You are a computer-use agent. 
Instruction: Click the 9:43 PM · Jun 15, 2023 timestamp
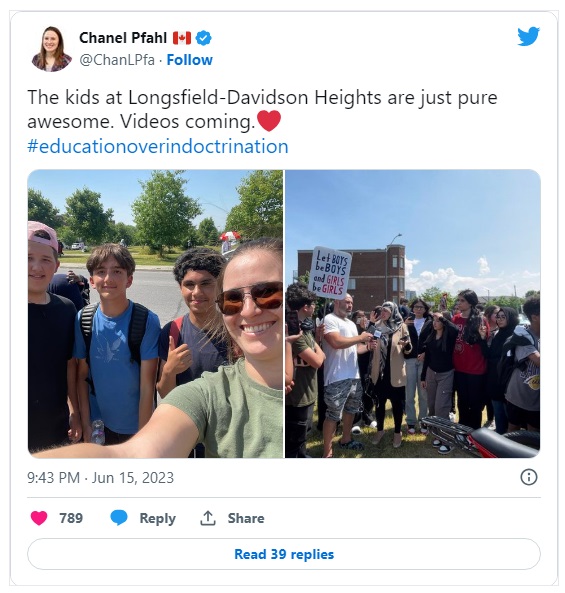(101, 478)
